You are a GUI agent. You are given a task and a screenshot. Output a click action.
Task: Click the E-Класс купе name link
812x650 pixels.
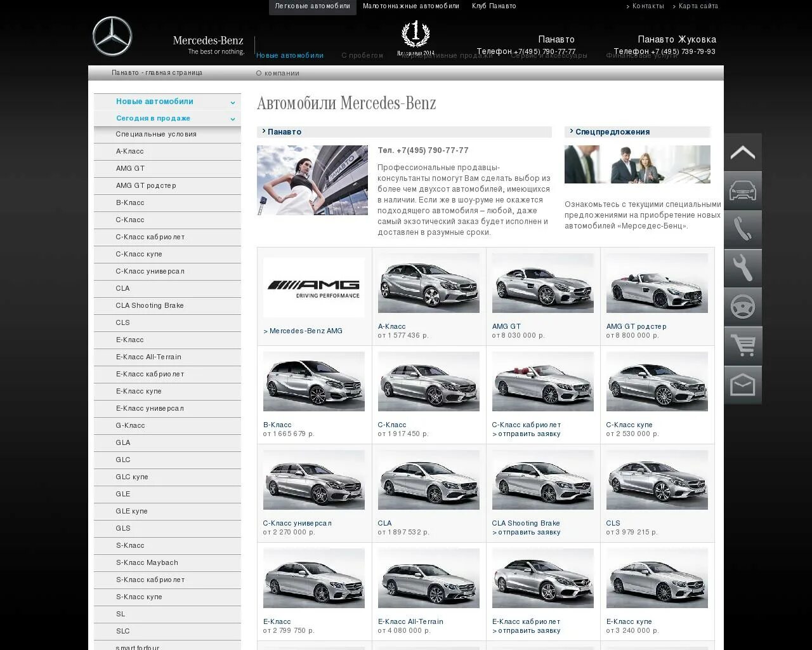pyautogui.click(x=629, y=622)
